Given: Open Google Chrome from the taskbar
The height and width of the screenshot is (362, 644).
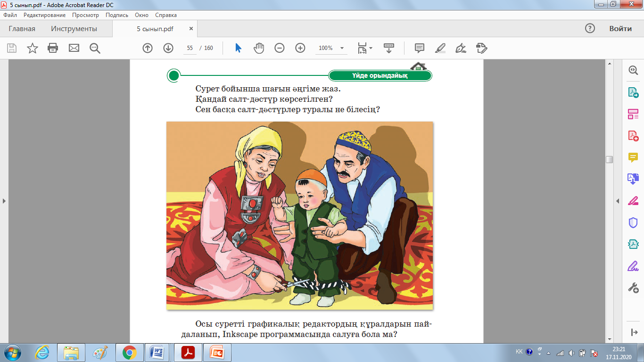Looking at the screenshot, I should point(130,353).
